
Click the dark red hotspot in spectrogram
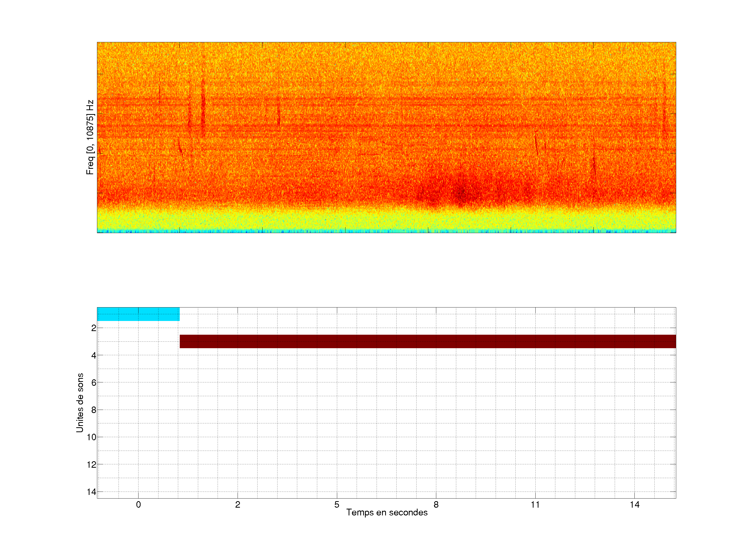click(462, 193)
